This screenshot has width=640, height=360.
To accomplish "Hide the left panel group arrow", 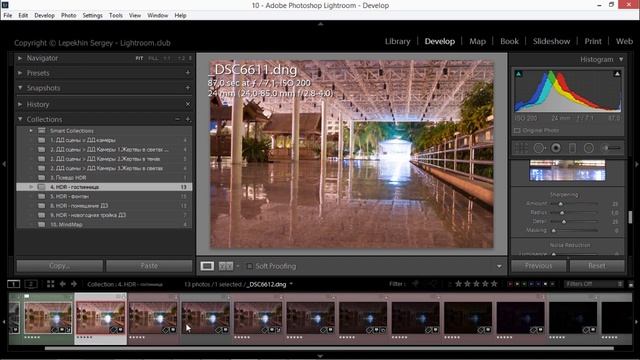I will click(x=4, y=164).
